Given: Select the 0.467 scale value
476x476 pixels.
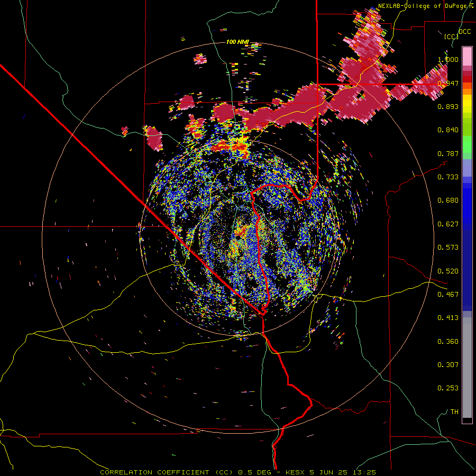Looking at the screenshot, I should [448, 295].
